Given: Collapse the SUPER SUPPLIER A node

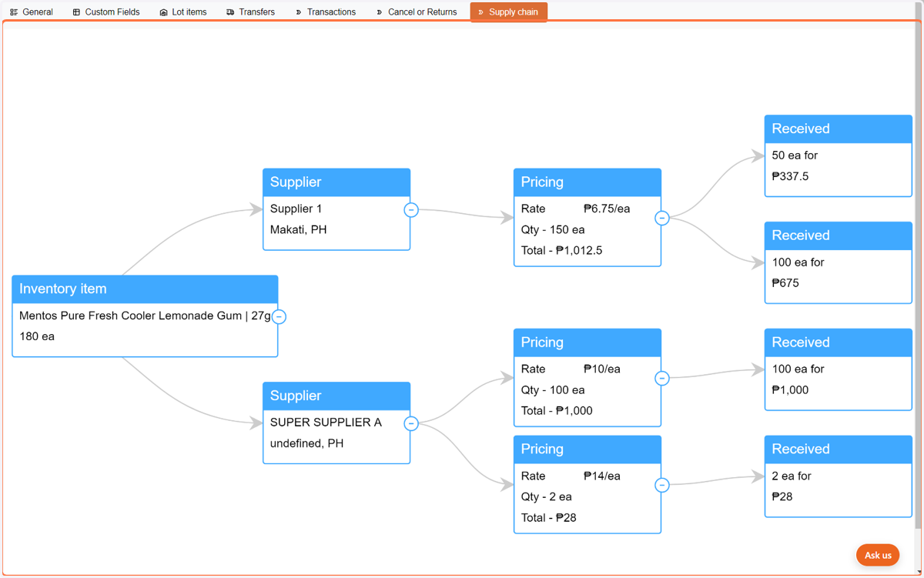Looking at the screenshot, I should click(x=411, y=423).
